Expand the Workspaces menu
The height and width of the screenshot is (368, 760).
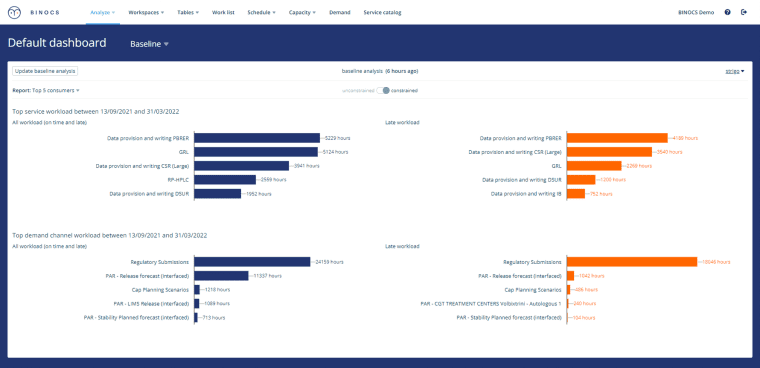[x=146, y=13]
